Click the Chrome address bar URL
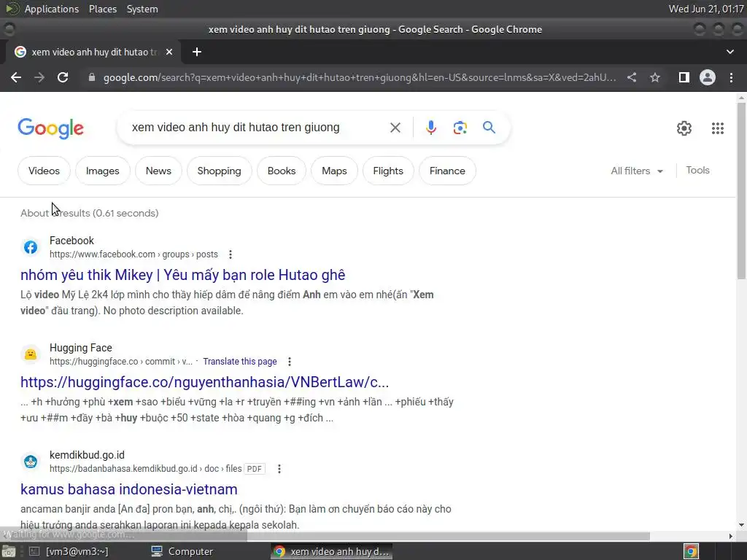 [359, 77]
